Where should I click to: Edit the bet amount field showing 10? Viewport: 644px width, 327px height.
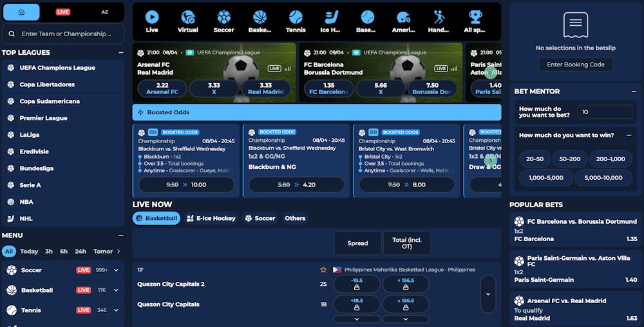point(605,112)
